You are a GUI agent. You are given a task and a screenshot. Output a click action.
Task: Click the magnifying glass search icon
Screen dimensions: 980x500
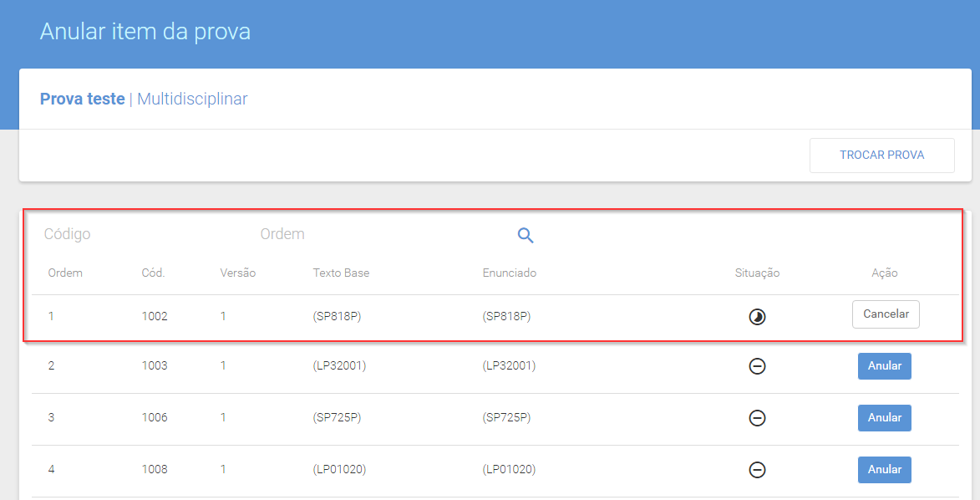coord(526,235)
